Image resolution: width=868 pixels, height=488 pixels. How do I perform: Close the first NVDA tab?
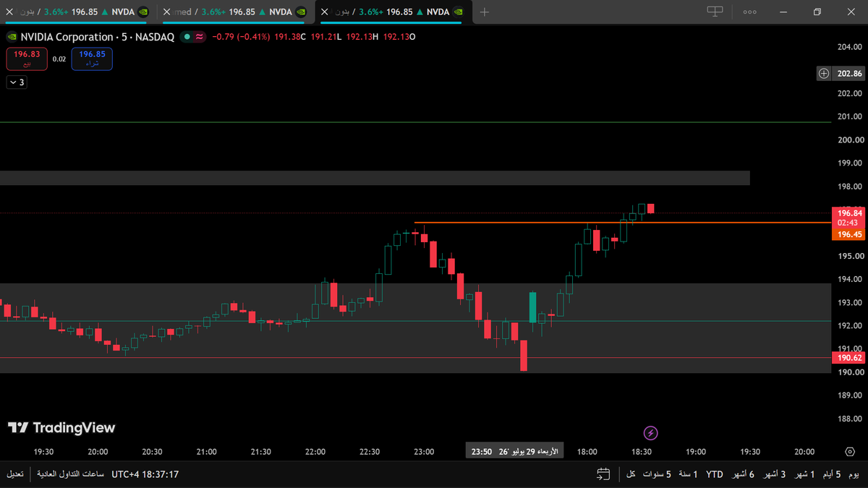[x=9, y=12]
